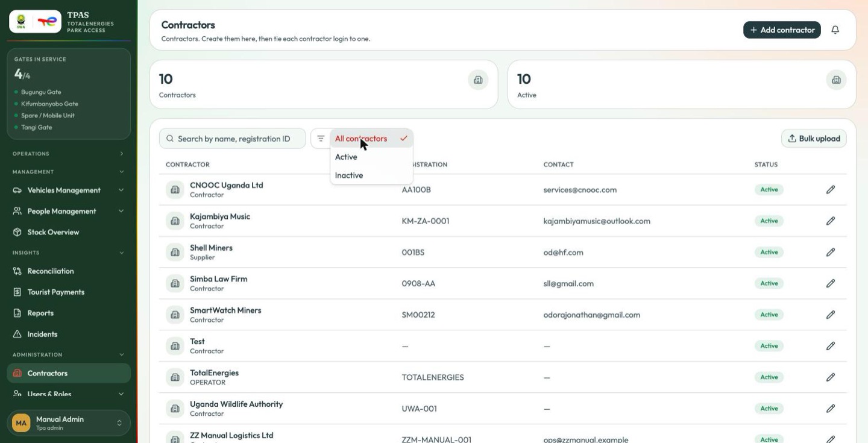This screenshot has height=443, width=868.
Task: Click STATUS column header
Action: pos(766,165)
